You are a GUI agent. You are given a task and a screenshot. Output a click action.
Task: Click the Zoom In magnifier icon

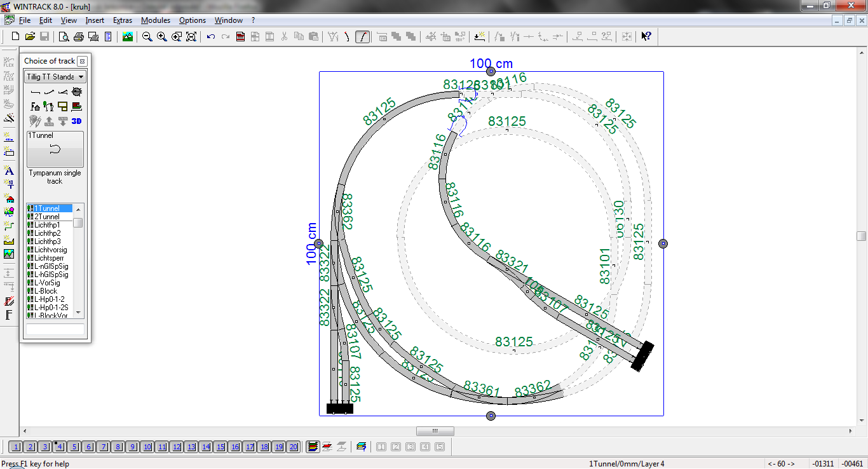coord(162,37)
